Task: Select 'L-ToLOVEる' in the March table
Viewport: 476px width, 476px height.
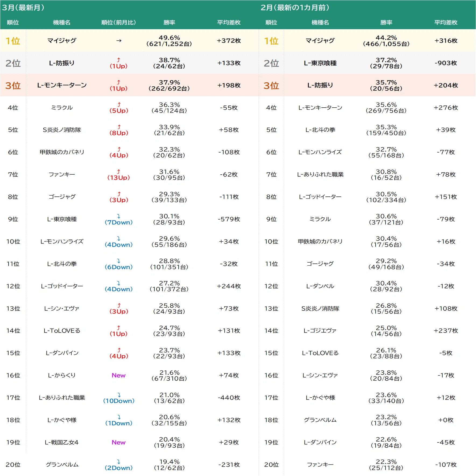Action: [62, 331]
